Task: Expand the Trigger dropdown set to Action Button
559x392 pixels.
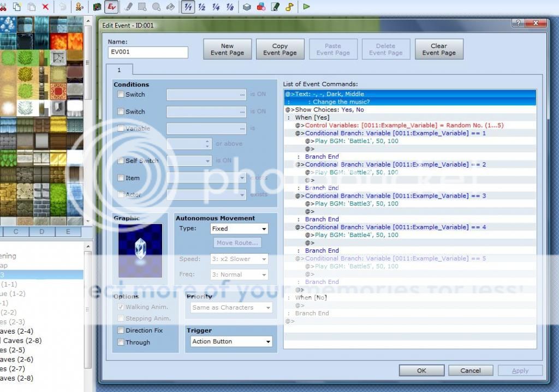Action: click(x=231, y=342)
